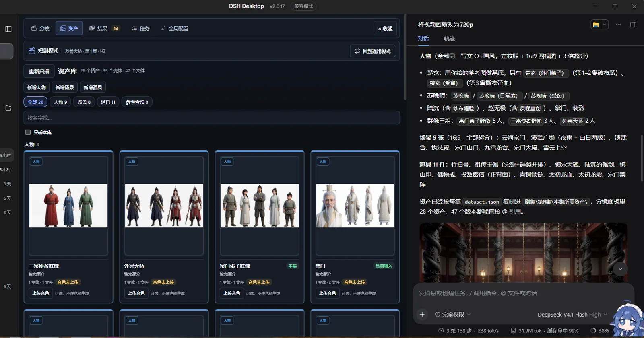Click the clapperboard icon beside 短剧模式

coord(32,51)
